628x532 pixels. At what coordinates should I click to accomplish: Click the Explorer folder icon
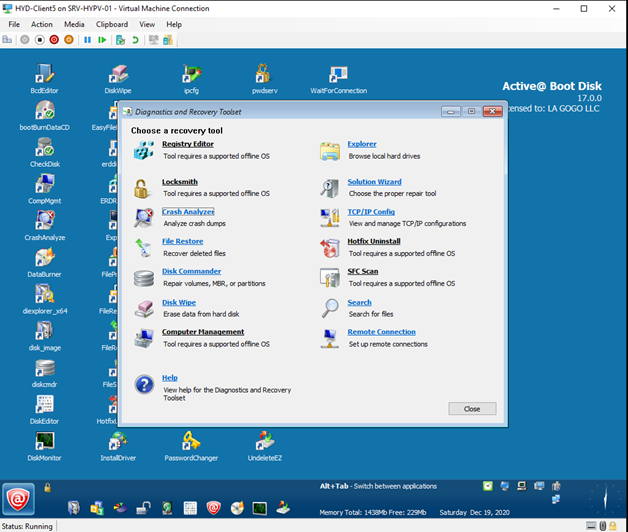[330, 151]
